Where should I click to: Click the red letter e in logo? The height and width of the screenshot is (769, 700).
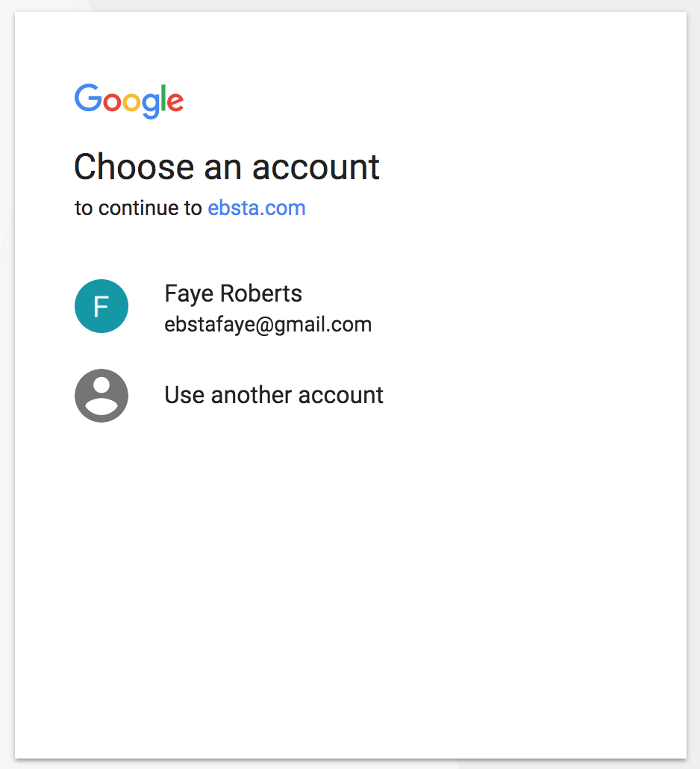click(175, 102)
